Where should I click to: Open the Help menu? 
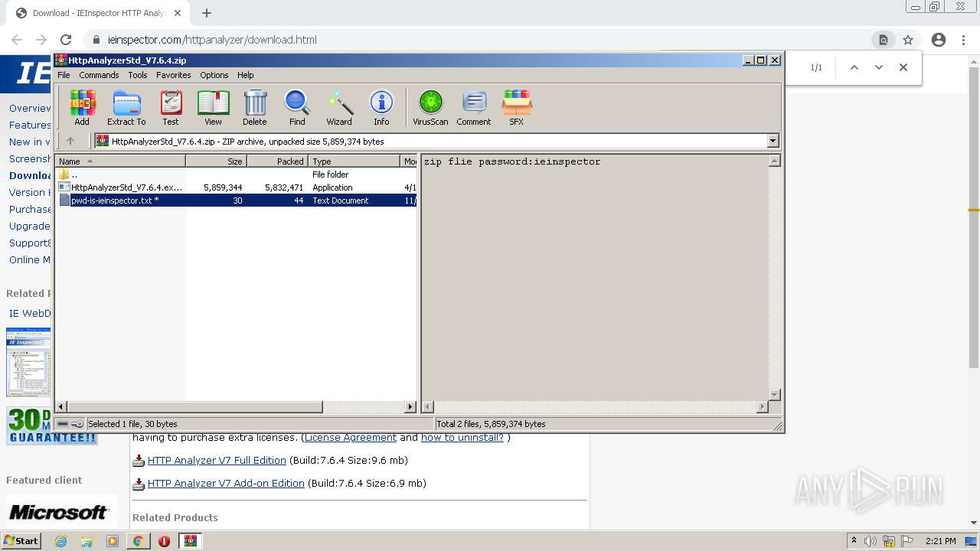point(245,75)
